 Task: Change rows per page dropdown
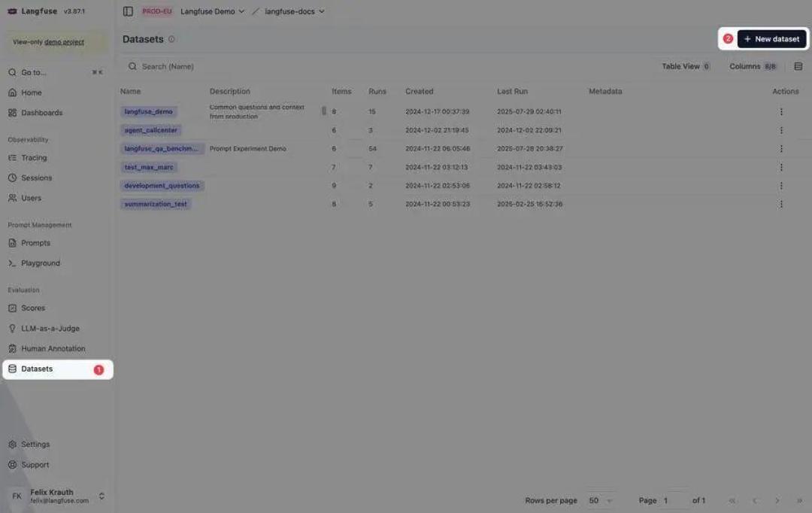(x=600, y=500)
